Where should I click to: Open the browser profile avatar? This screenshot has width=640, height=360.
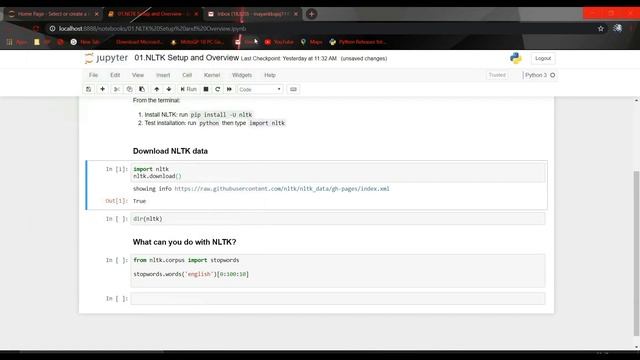tap(617, 28)
